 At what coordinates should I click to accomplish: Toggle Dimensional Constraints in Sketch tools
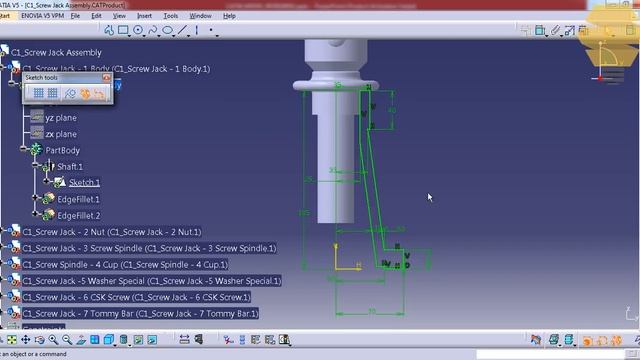point(99,94)
